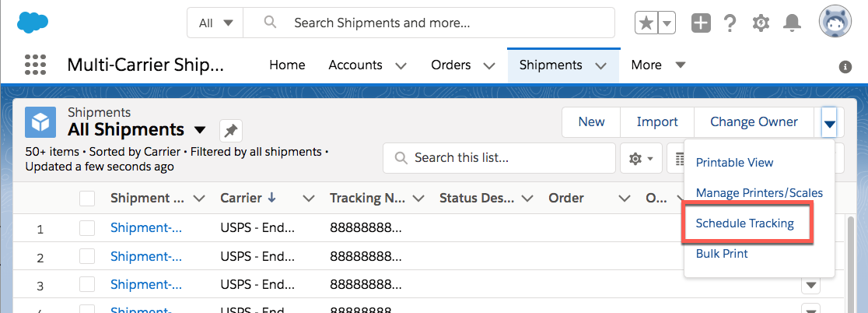Check the box for row 1

coord(87,229)
